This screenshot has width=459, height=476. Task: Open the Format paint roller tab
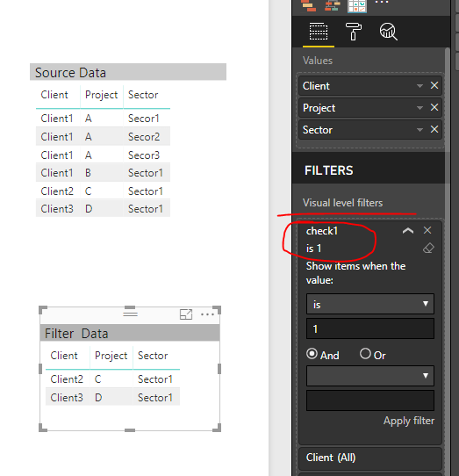point(354,32)
